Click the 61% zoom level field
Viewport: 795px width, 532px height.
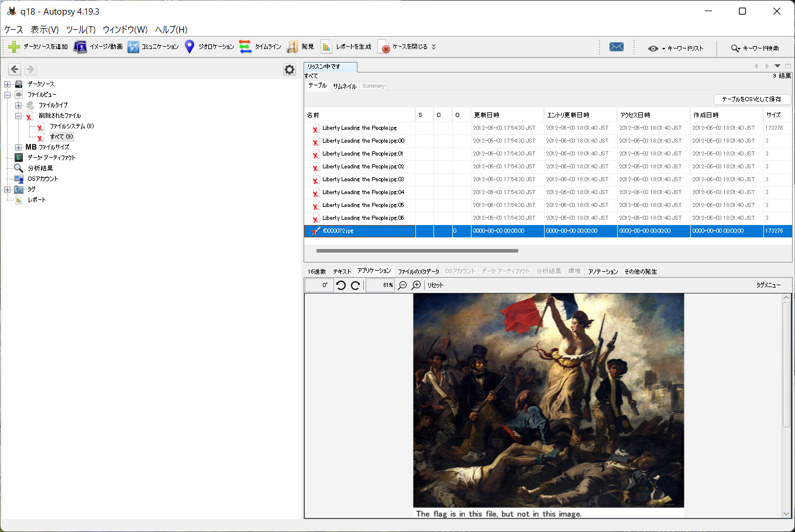pos(380,285)
